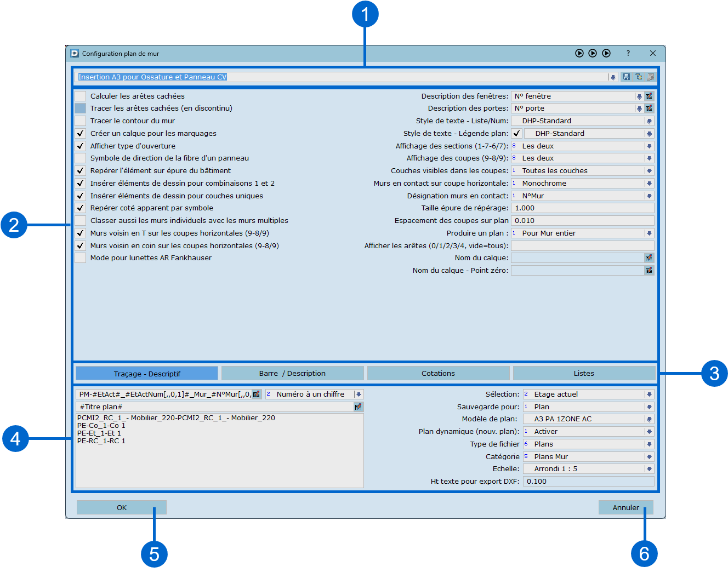Click edit icon in #Titre plan# field
The width and height of the screenshot is (728, 572).
click(359, 407)
